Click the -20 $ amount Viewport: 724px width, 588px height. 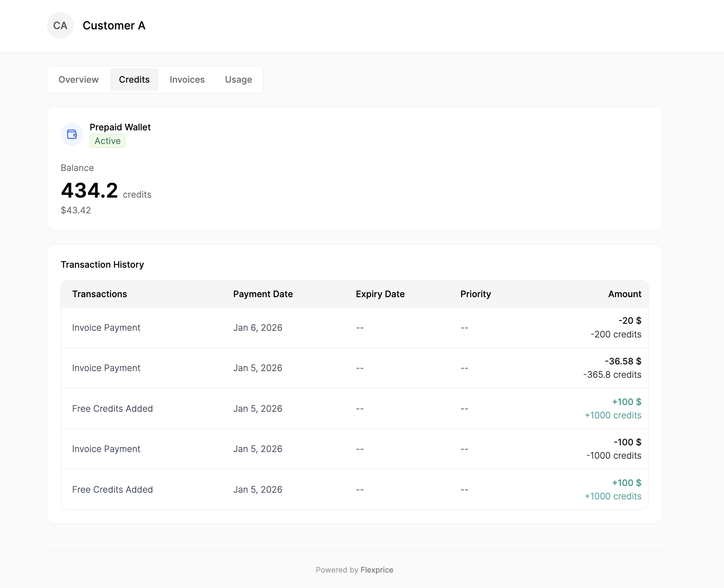630,321
